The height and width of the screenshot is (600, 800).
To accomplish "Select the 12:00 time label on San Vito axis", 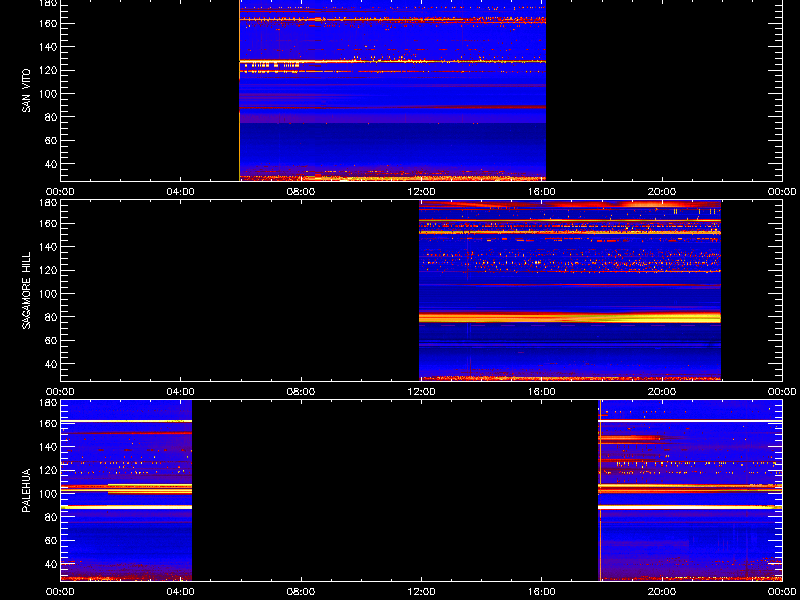I will tap(421, 192).
